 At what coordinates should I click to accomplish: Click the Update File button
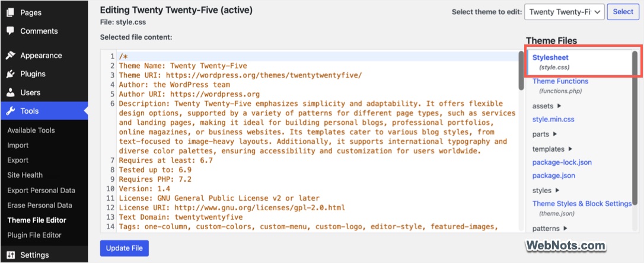point(125,248)
